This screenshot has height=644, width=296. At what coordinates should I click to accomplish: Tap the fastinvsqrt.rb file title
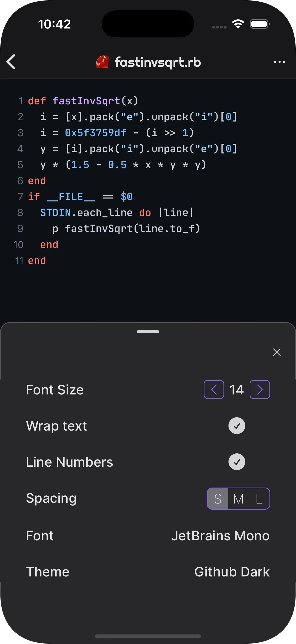tap(158, 62)
